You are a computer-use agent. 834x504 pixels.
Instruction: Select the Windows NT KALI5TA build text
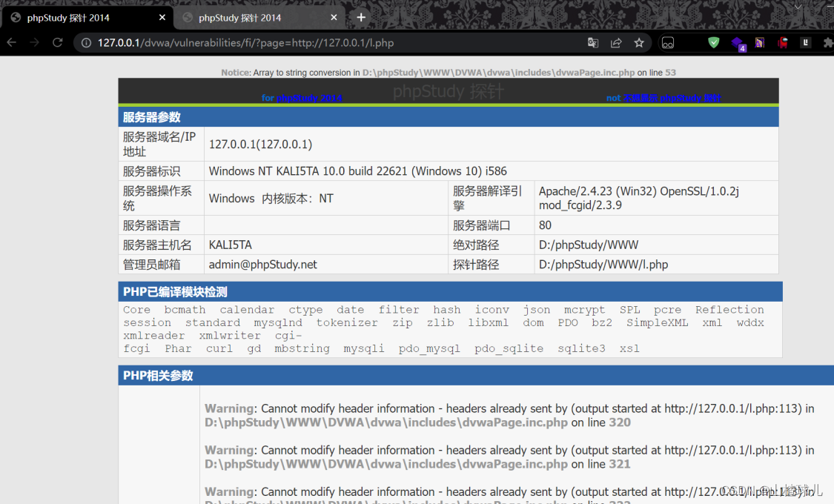click(357, 171)
